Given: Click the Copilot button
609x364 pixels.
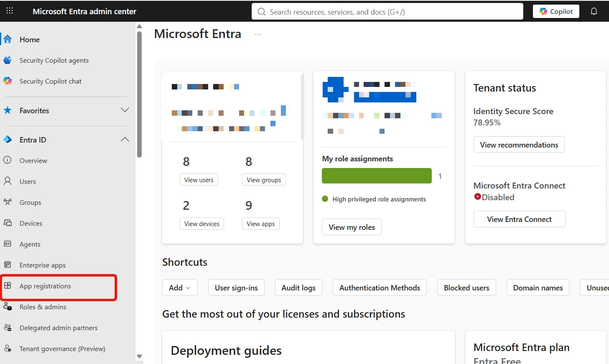Looking at the screenshot, I should (556, 11).
